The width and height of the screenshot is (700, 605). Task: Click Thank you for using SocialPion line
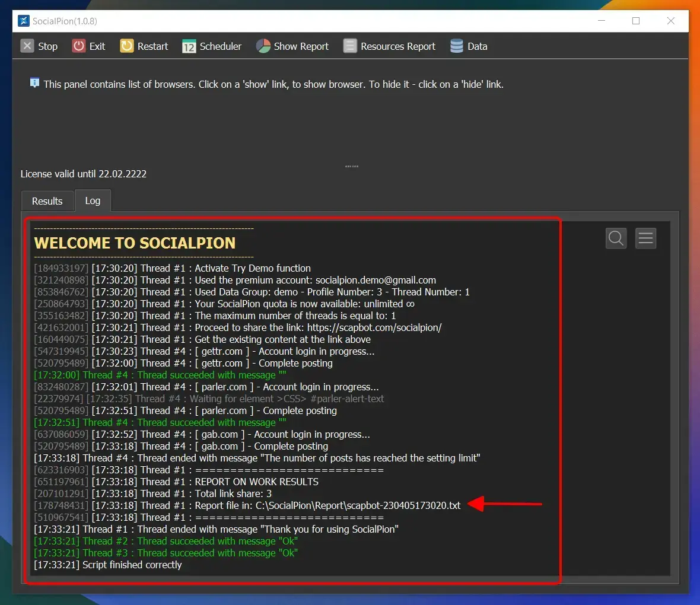click(x=216, y=529)
